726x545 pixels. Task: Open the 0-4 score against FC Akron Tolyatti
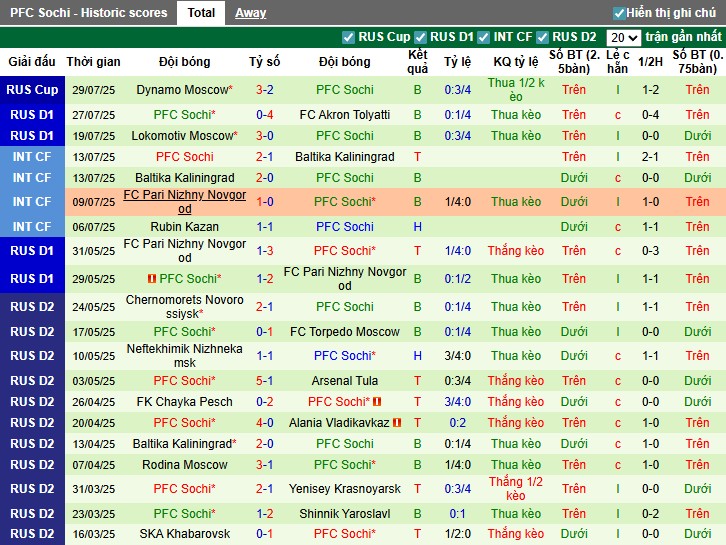265,115
